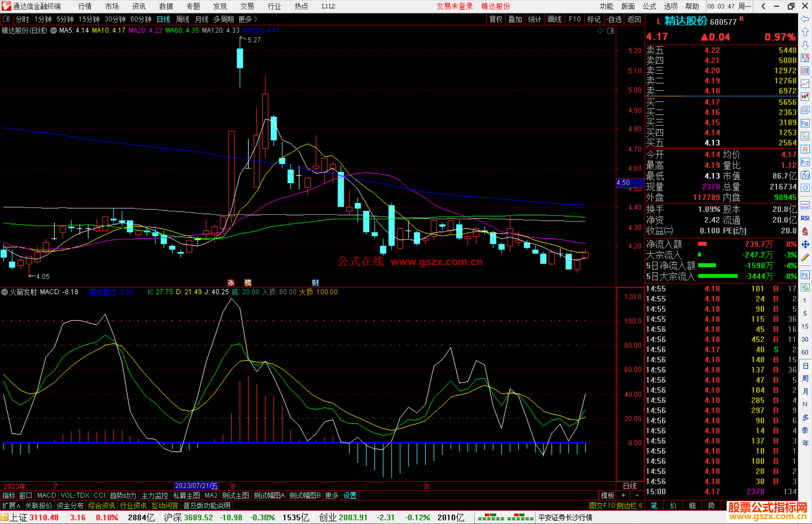Expand the 更多 periods dropdown

tap(248, 19)
